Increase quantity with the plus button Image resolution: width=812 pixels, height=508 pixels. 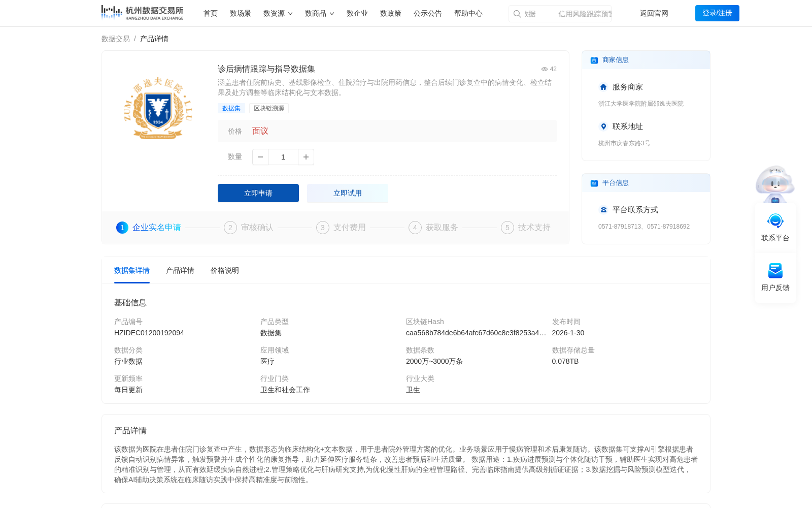(306, 157)
